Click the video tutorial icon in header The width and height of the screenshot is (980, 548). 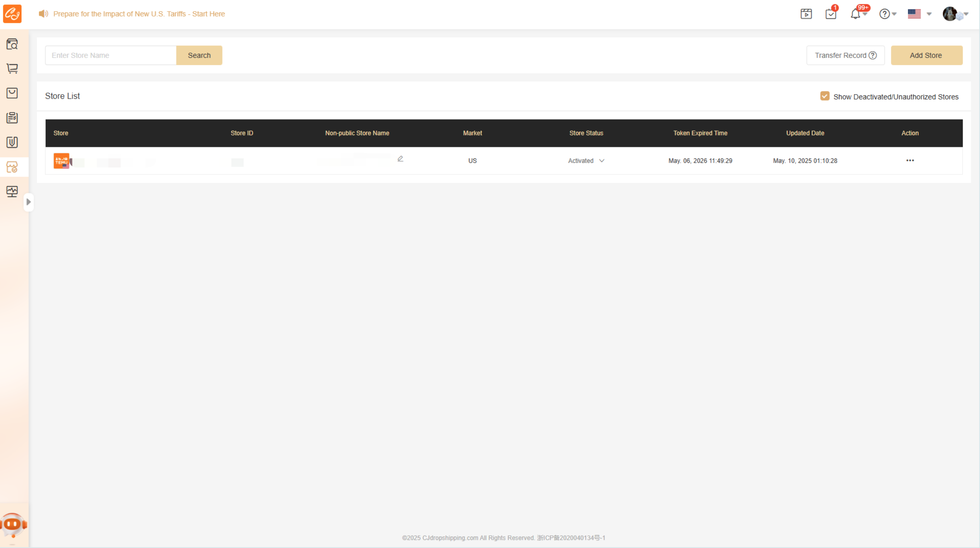point(806,14)
